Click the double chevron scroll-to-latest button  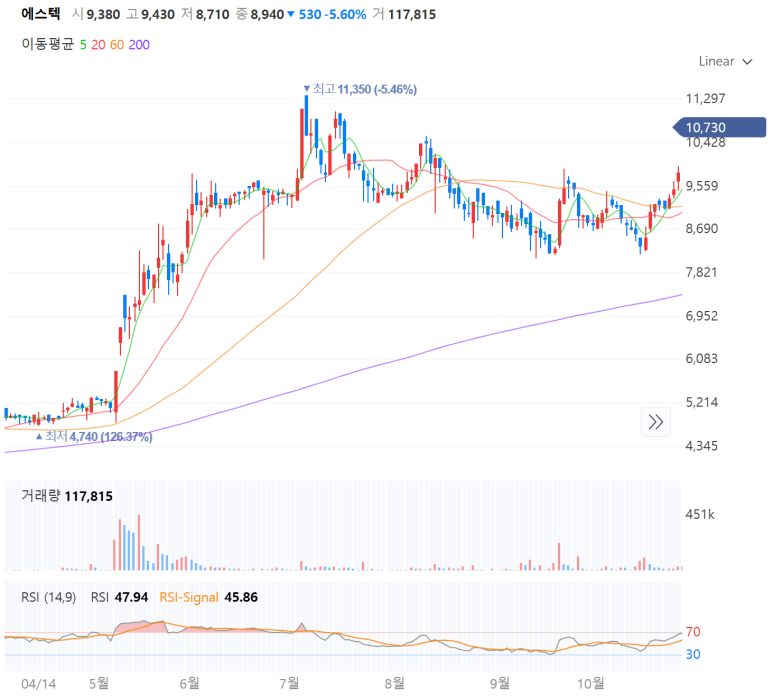coord(656,422)
